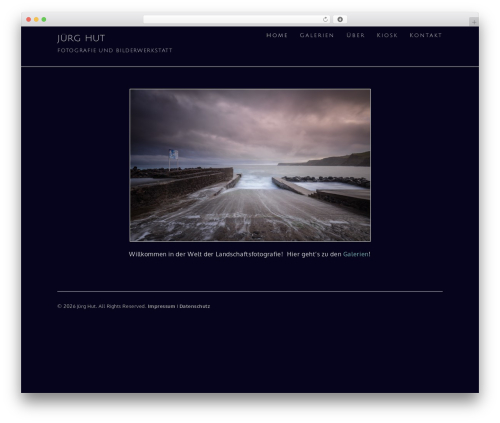This screenshot has height=423, width=500.
Task: Open the Kontakt menu item
Action: tap(426, 35)
